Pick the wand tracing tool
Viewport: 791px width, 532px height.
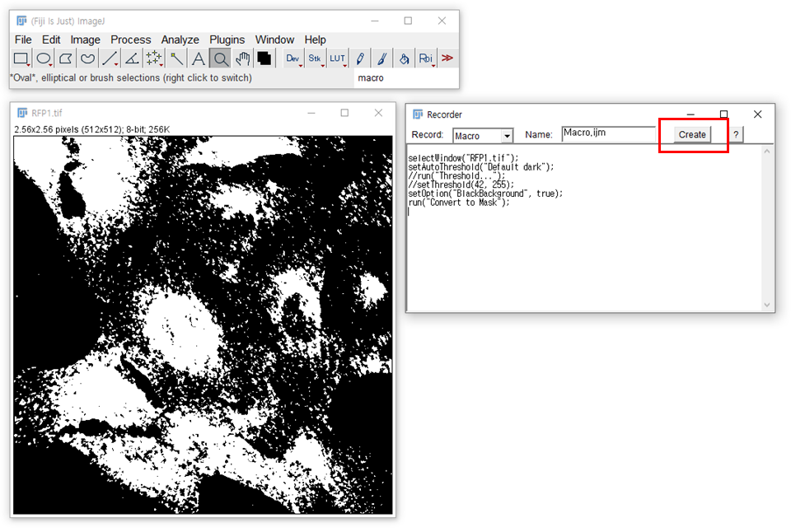pyautogui.click(x=176, y=58)
